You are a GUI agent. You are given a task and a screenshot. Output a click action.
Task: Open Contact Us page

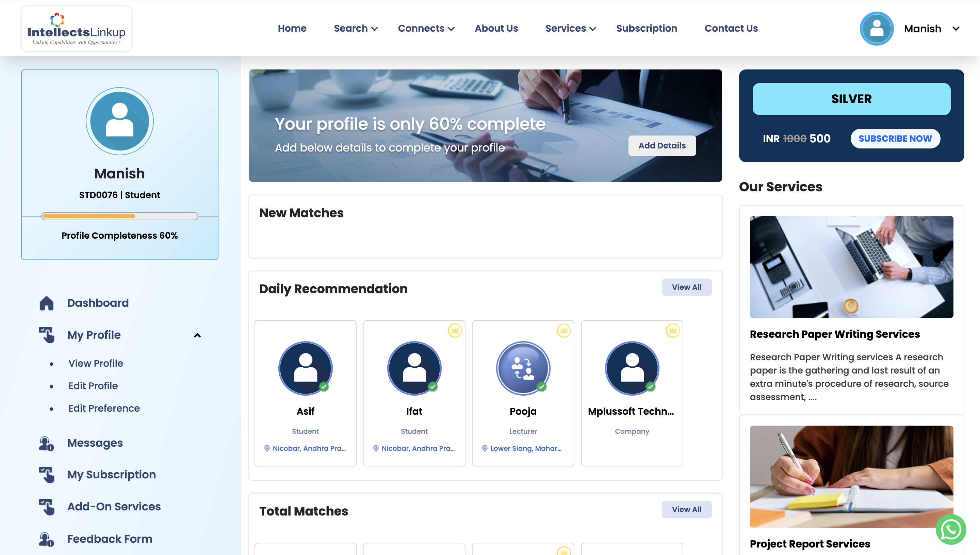731,29
